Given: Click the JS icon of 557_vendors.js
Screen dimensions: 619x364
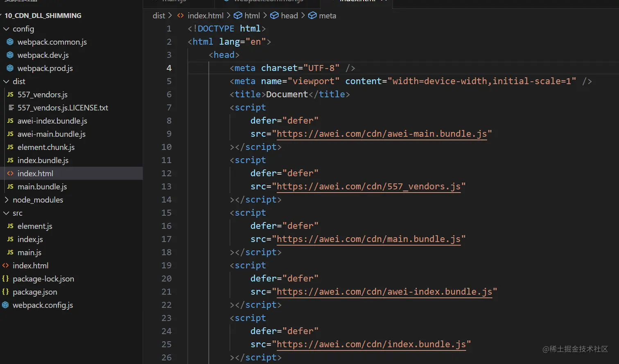Looking at the screenshot, I should 10,95.
